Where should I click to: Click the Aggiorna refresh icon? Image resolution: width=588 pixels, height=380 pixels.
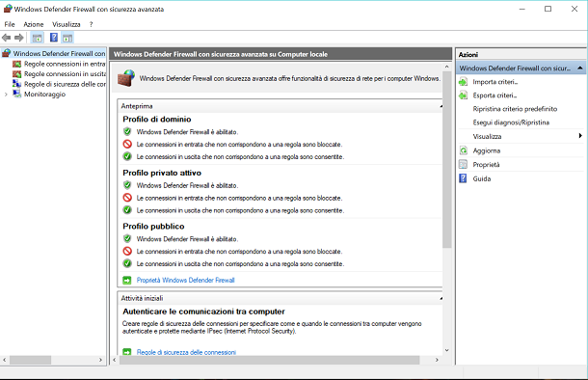pyautogui.click(x=463, y=150)
